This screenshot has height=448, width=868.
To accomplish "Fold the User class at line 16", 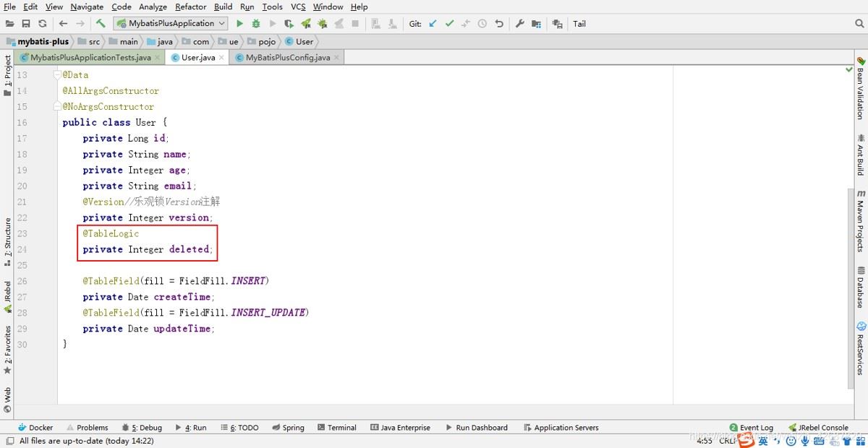I will [x=56, y=123].
